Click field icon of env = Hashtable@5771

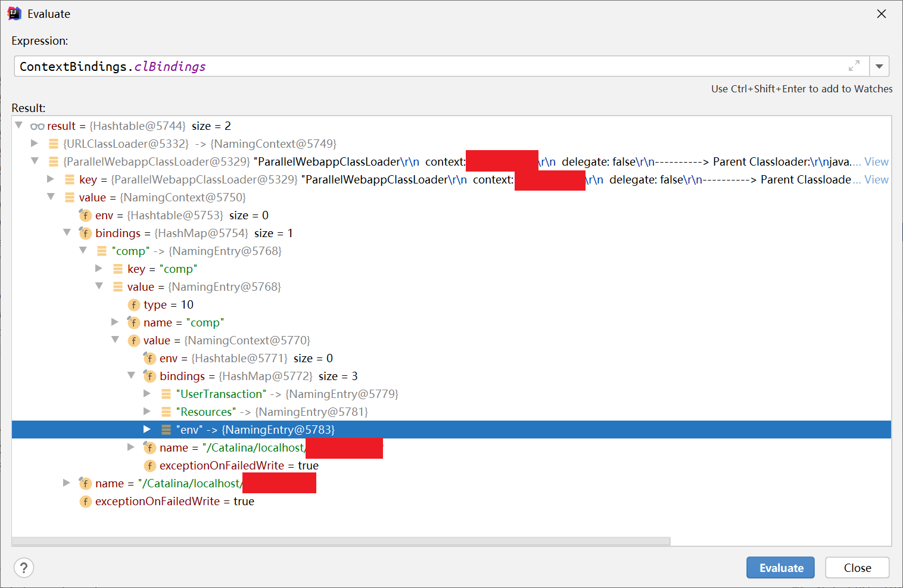150,358
